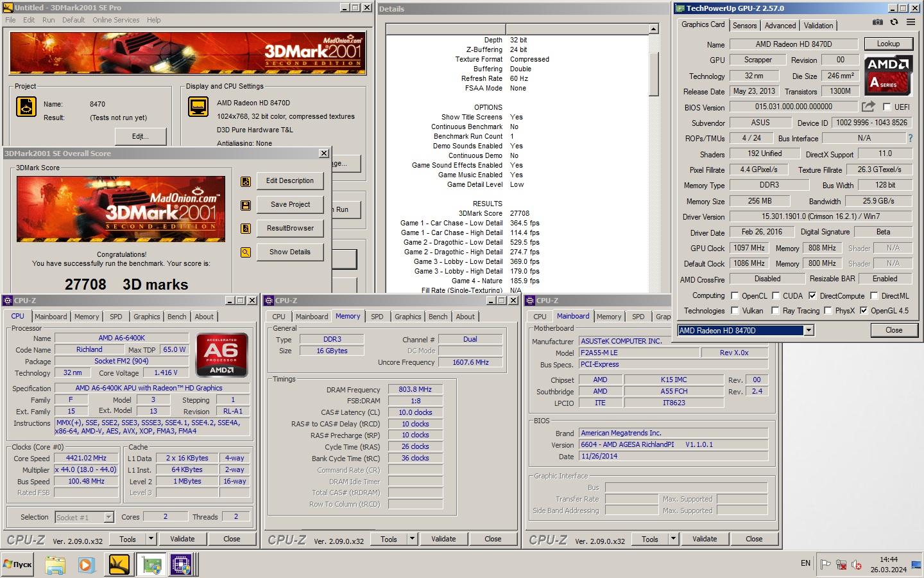Open the media player taskbar icon

pos(86,565)
